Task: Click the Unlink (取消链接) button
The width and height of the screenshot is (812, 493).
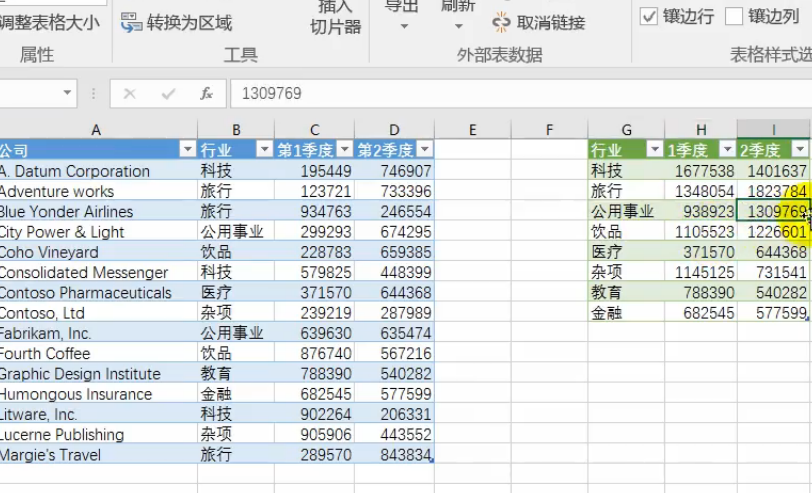Action: coord(539,23)
